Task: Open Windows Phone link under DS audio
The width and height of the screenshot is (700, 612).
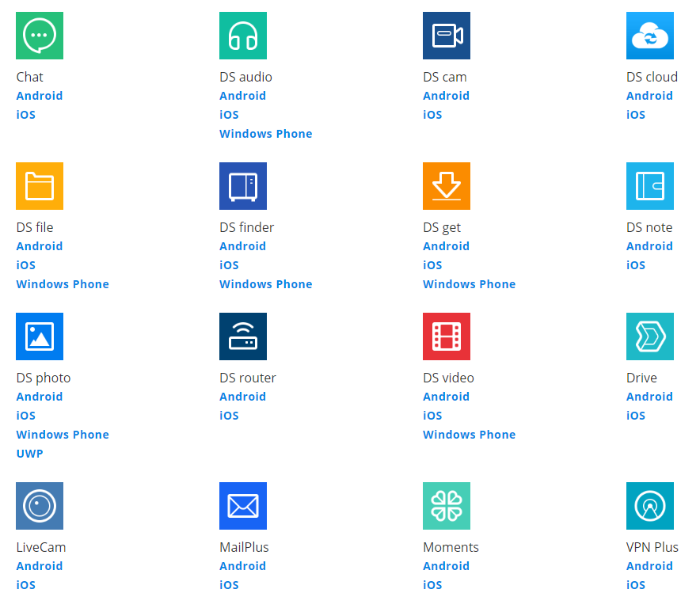Action: [265, 134]
